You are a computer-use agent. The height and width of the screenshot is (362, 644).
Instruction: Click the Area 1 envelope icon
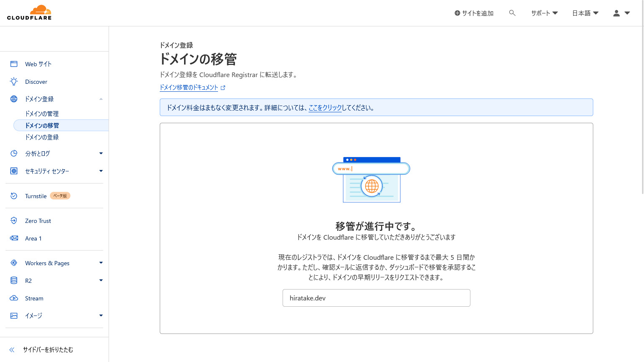[14, 238]
